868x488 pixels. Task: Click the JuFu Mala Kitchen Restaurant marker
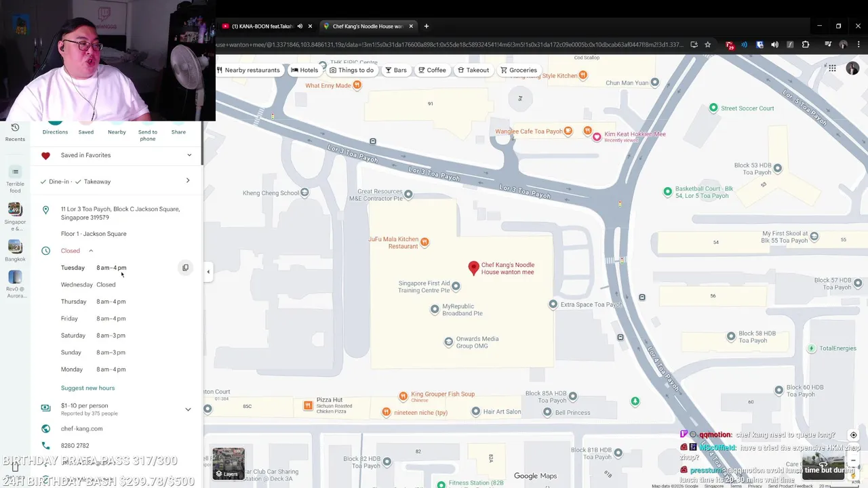[425, 242]
